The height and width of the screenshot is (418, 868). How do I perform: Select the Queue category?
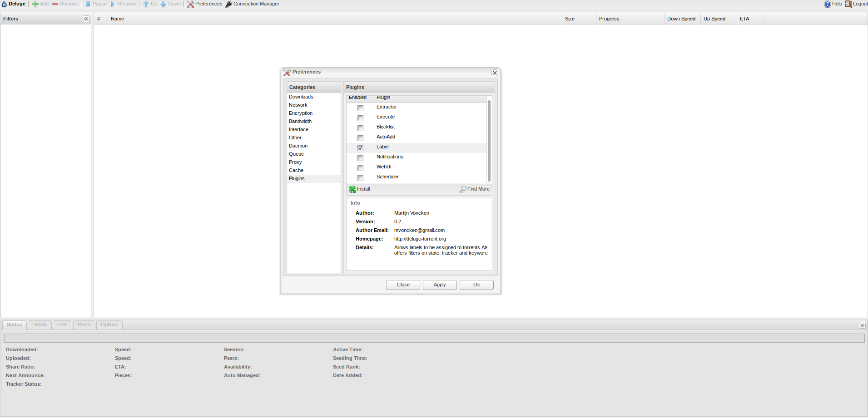pos(313,154)
